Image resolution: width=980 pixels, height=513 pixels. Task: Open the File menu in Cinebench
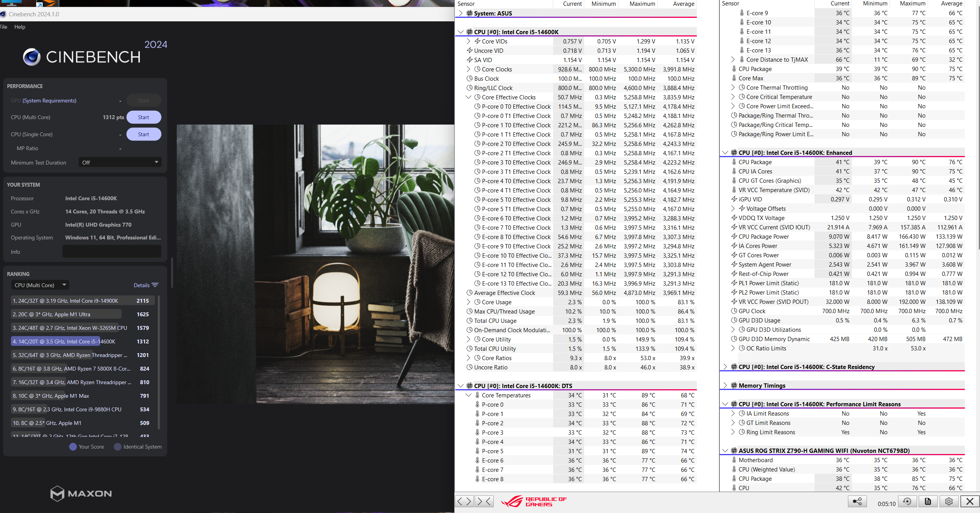pos(3,27)
